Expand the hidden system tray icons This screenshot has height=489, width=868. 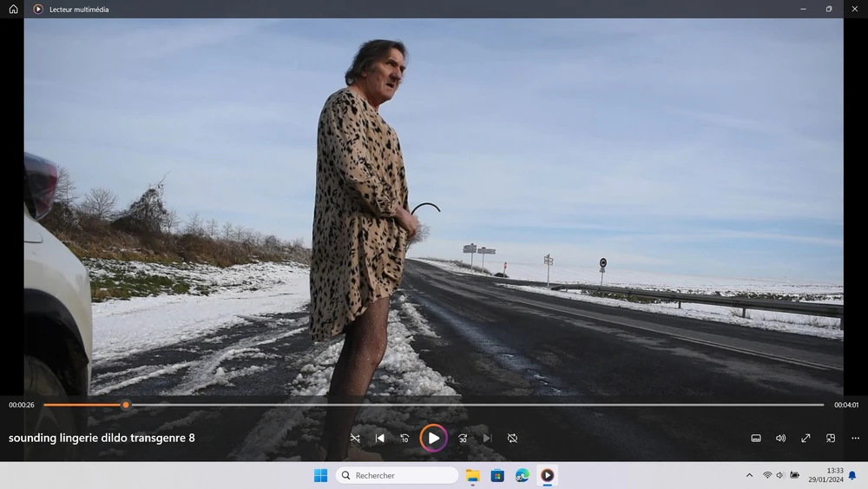click(x=749, y=475)
